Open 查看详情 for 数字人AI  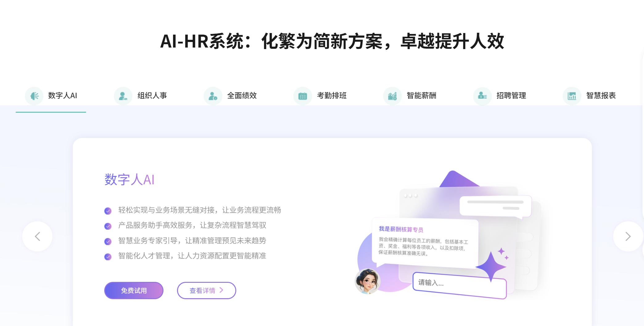click(x=206, y=290)
